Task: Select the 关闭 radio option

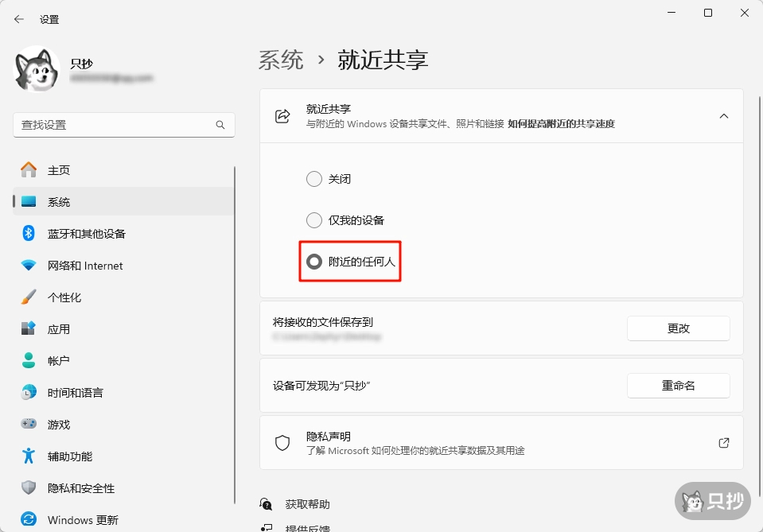Action: (x=314, y=179)
